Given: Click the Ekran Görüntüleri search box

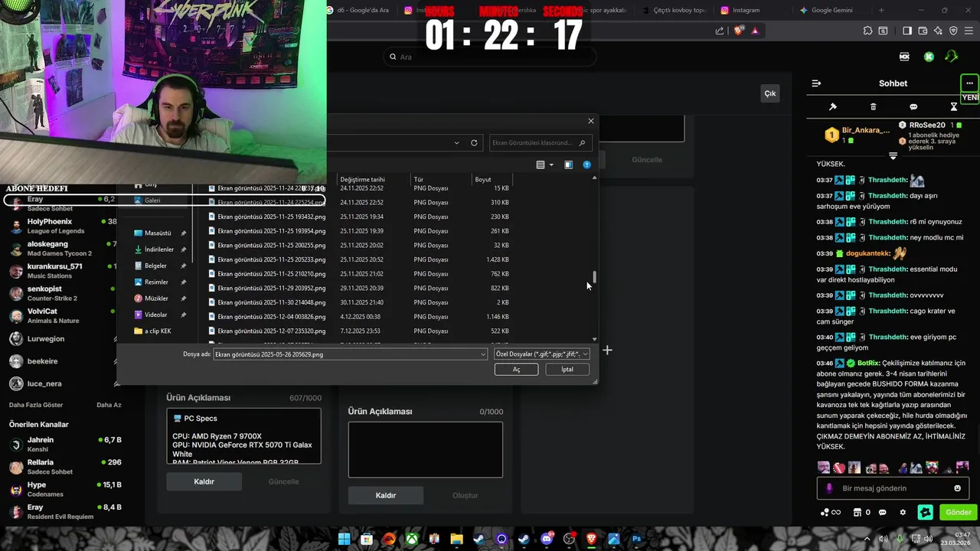Looking at the screenshot, I should [539, 143].
